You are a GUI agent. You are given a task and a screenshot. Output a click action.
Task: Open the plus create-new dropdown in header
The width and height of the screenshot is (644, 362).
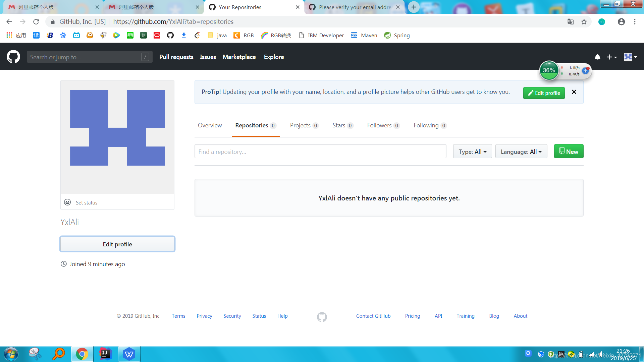click(x=612, y=57)
